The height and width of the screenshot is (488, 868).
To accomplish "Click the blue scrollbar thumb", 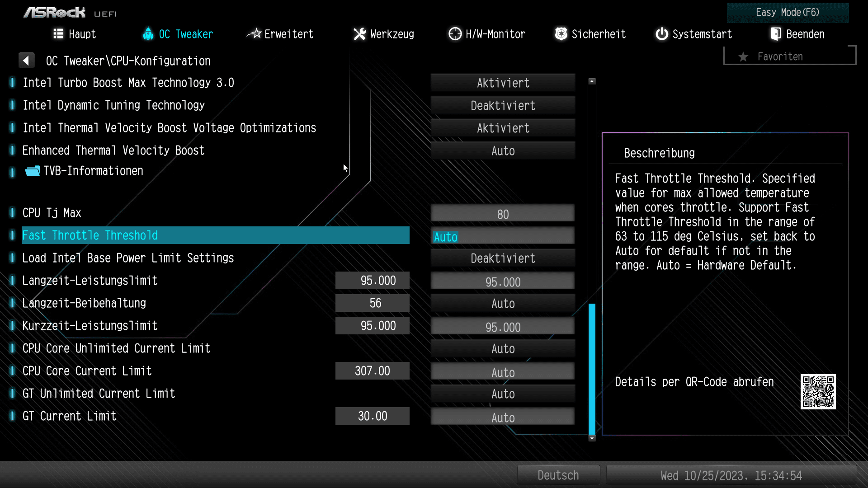I will 592,369.
